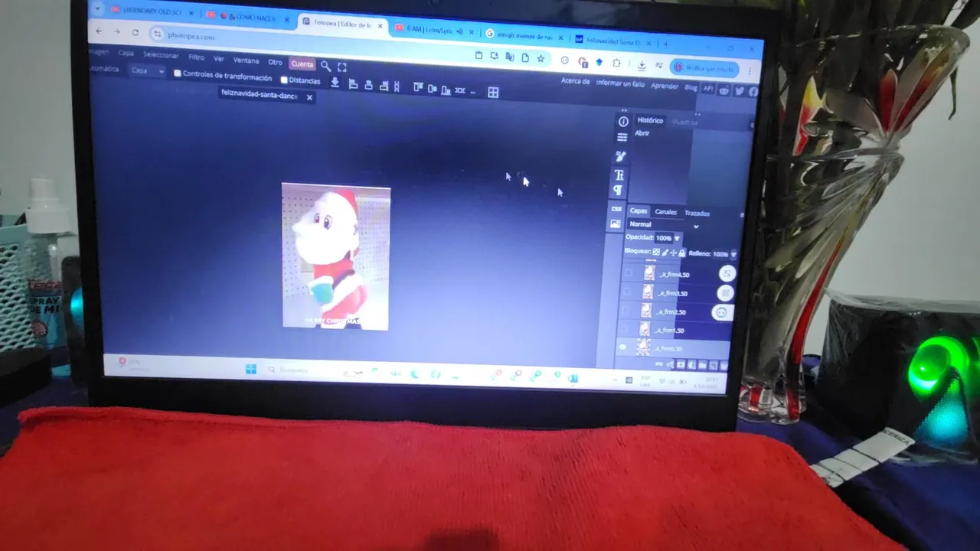Click the Twitter icon in Photopea header

739,90
